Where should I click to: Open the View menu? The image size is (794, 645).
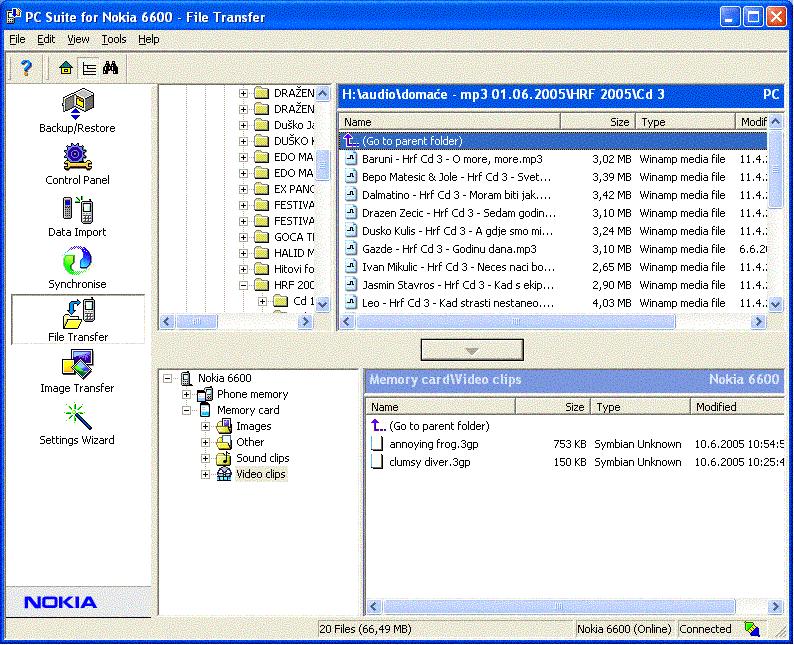(78, 39)
